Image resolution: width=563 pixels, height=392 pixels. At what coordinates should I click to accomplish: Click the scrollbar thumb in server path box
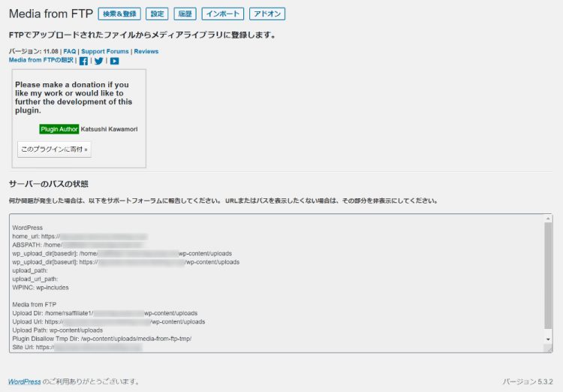tap(548, 276)
